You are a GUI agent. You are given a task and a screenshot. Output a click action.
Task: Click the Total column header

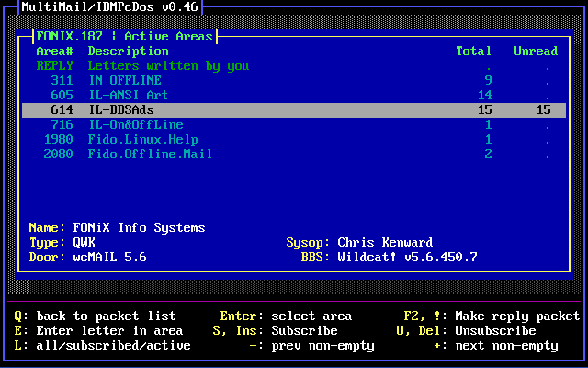[x=473, y=52]
